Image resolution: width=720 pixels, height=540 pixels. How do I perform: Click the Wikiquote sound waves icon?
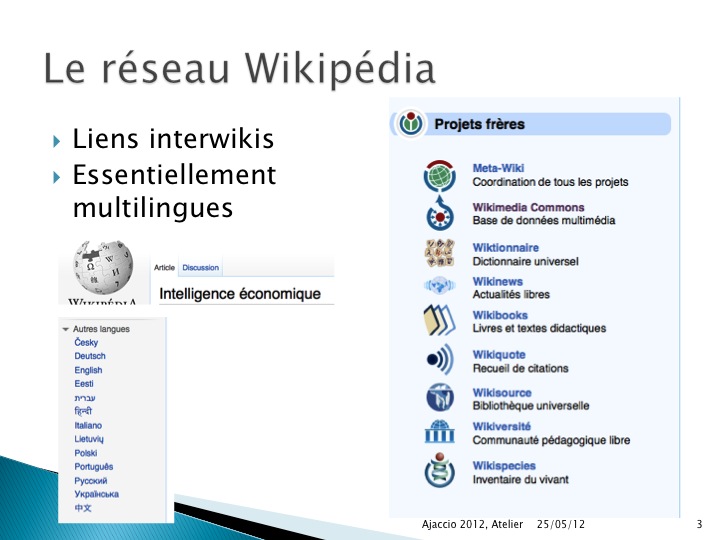(440, 360)
